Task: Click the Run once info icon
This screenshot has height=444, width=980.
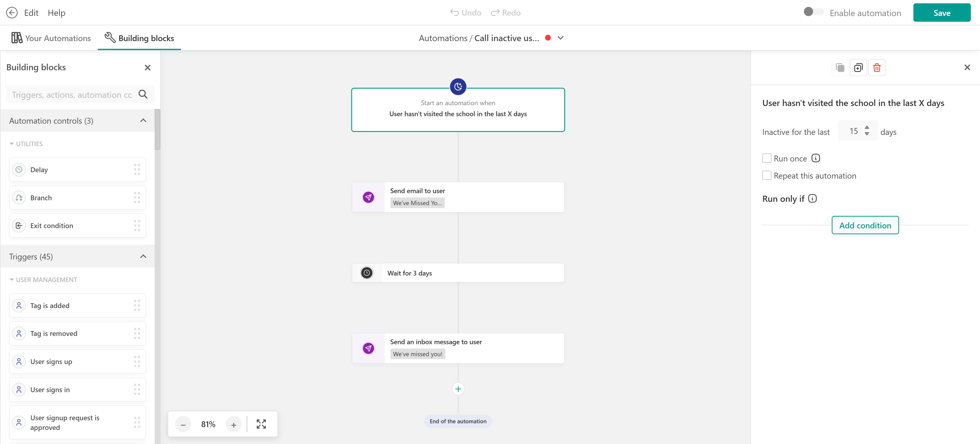Action: (x=816, y=158)
